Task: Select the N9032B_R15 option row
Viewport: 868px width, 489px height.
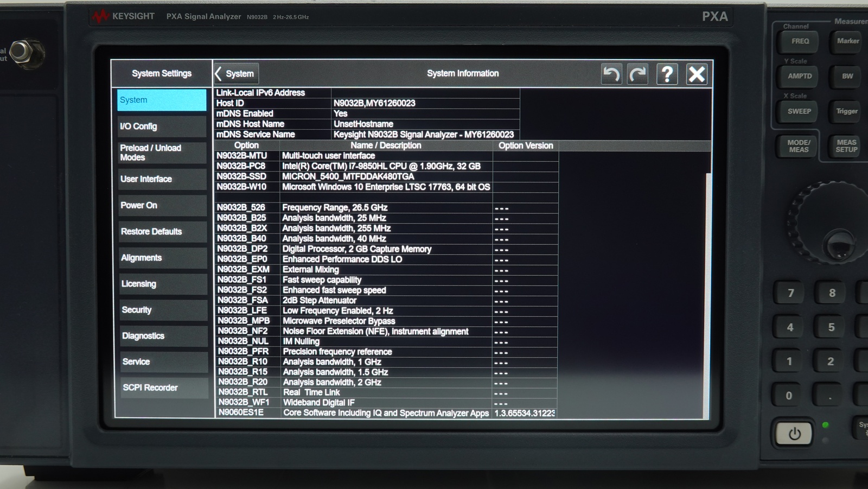Action: (x=386, y=372)
